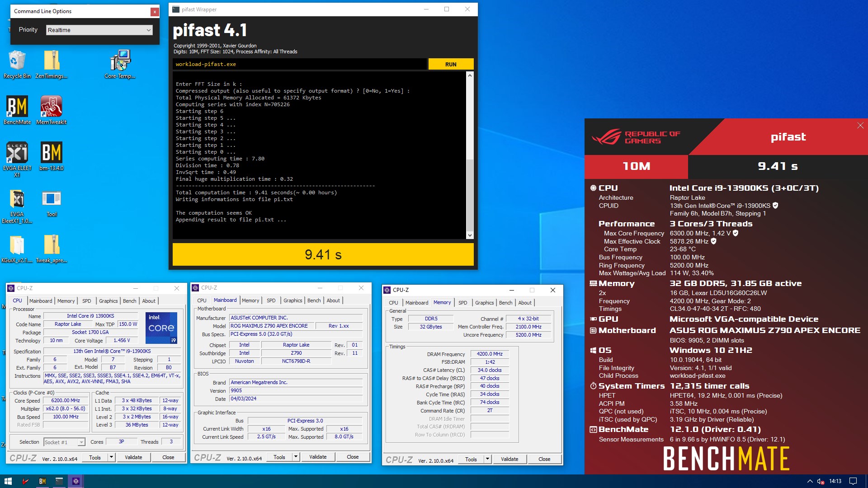Click the ROG MAXIMUS Z790 APEX ENCORE model field

(271, 326)
